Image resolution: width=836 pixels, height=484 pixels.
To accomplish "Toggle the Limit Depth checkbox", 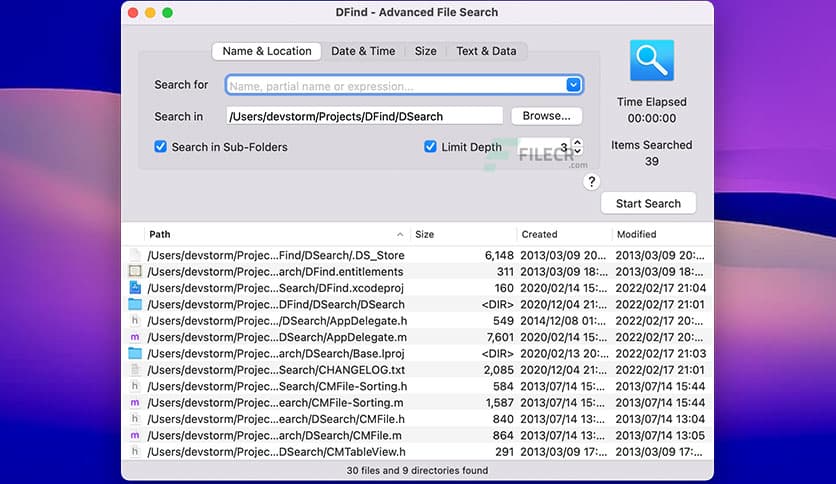I will 430,147.
